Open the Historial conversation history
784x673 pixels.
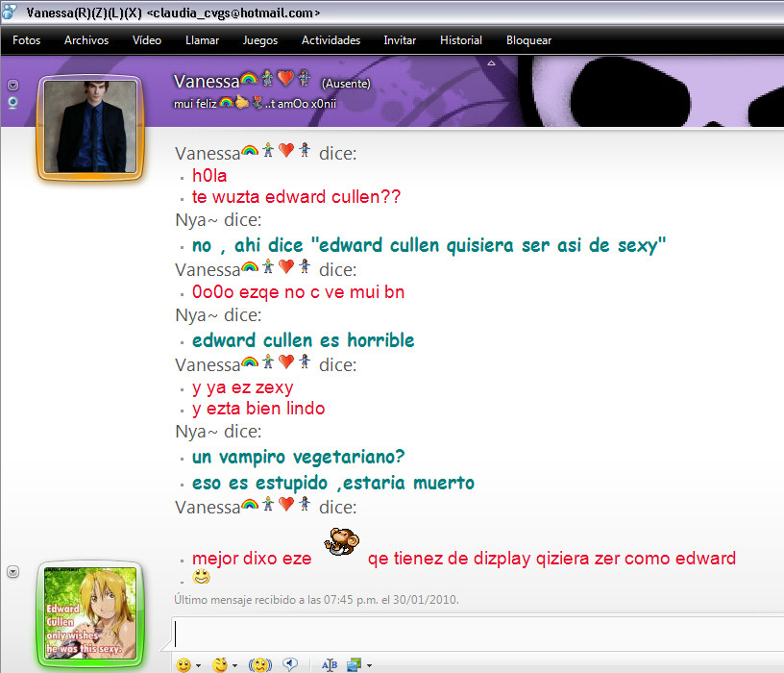[461, 40]
